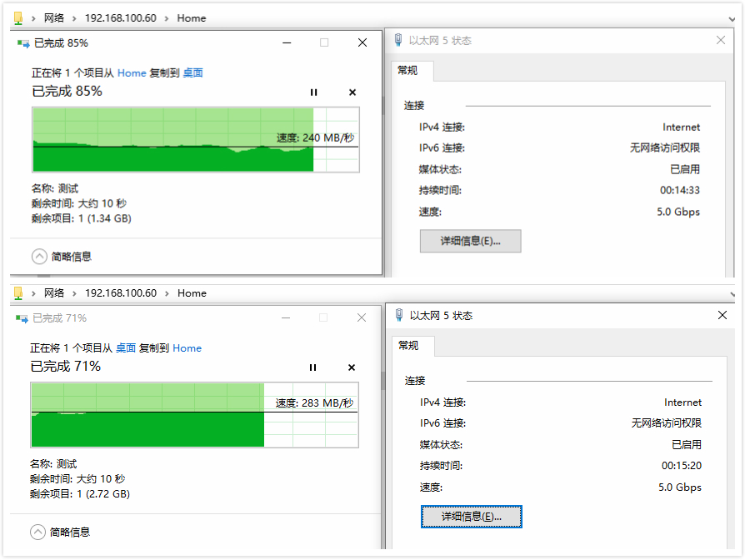The image size is (745, 560).
Task: Click 已完成 85% progress heading
Action: (67, 91)
